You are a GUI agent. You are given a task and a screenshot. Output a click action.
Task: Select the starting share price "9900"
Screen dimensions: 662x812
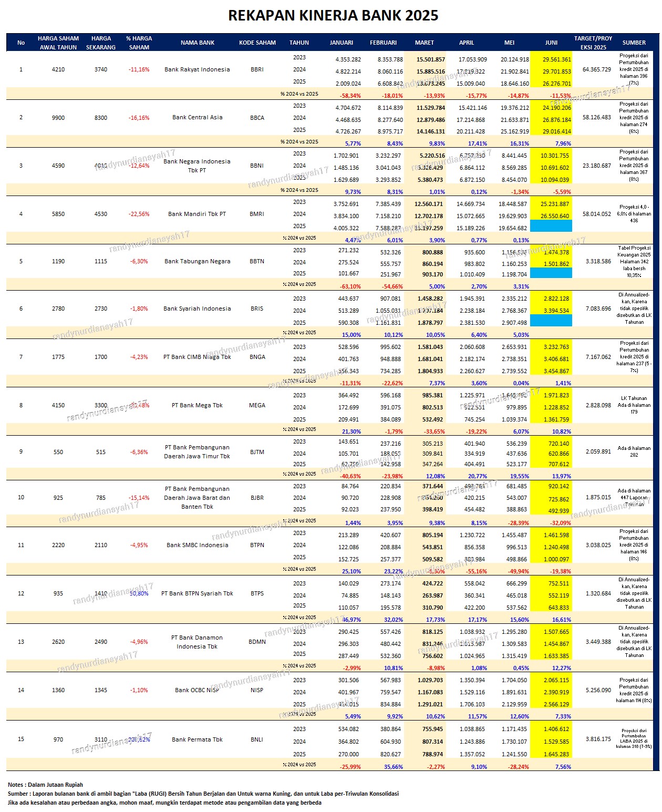pyautogui.click(x=58, y=118)
